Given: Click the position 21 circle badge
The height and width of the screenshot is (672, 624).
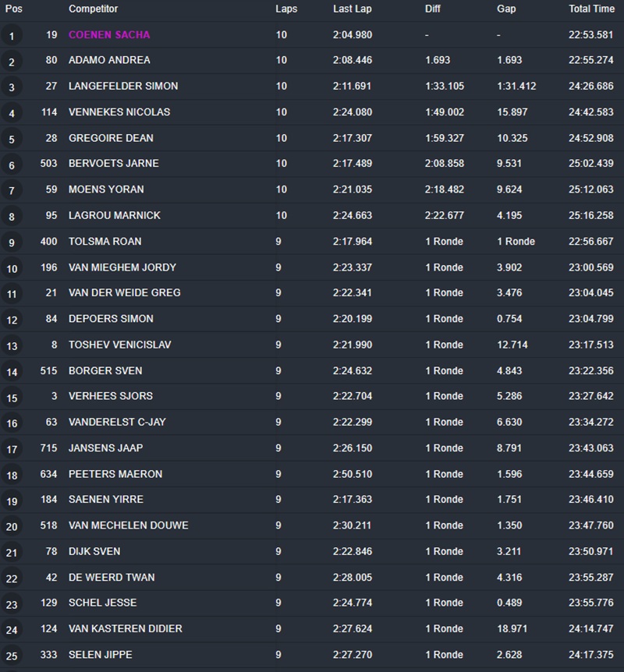Looking at the screenshot, I should coord(12,553).
